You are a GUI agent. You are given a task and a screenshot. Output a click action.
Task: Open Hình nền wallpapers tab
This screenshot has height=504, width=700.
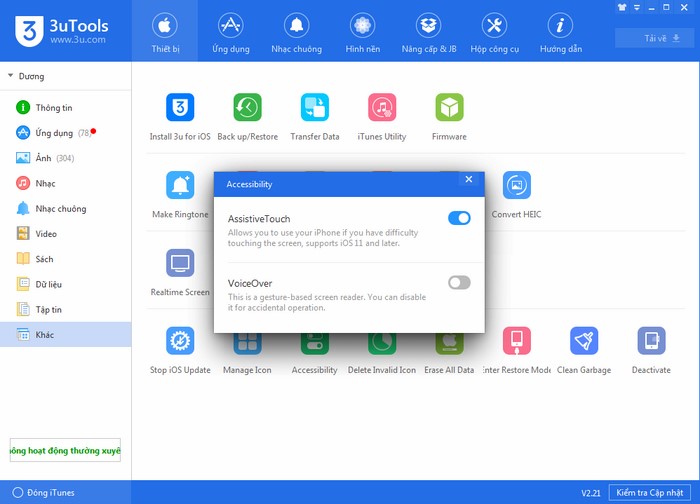tap(362, 33)
